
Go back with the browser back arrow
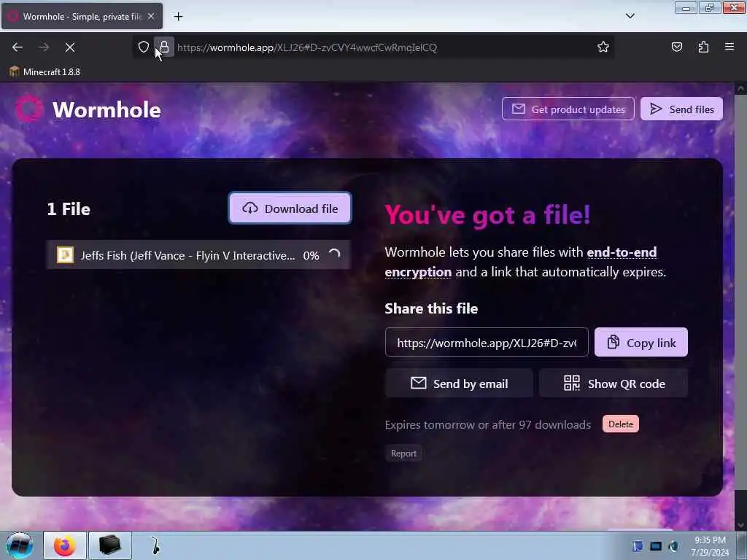click(18, 47)
